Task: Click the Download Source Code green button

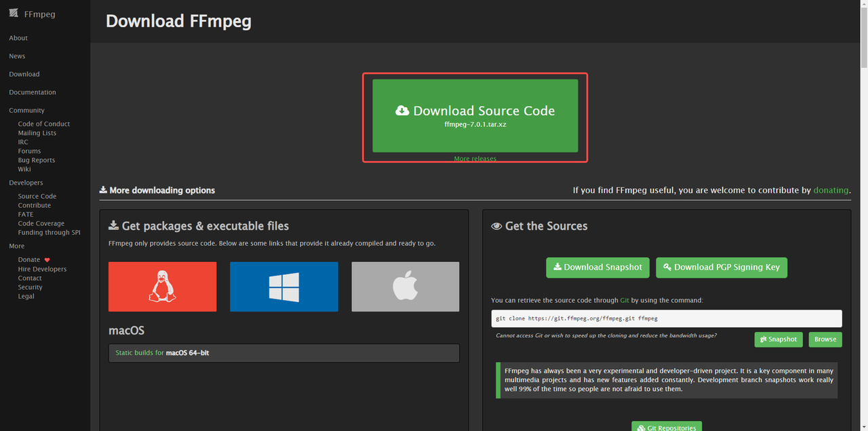Action: (475, 115)
